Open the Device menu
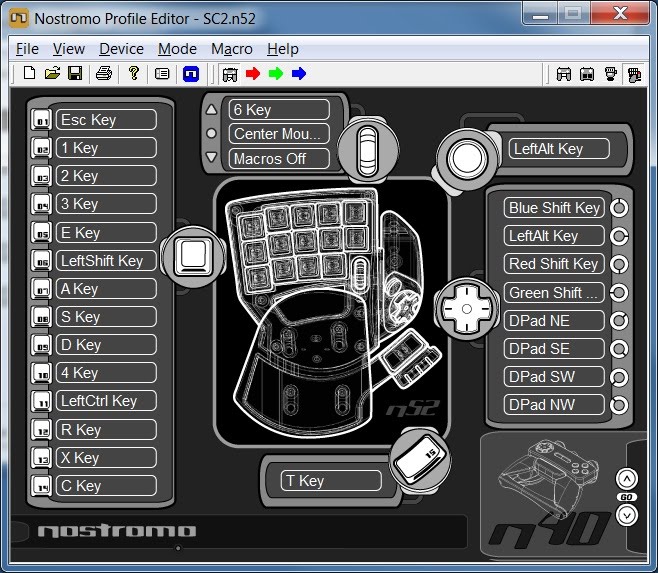 (x=121, y=49)
